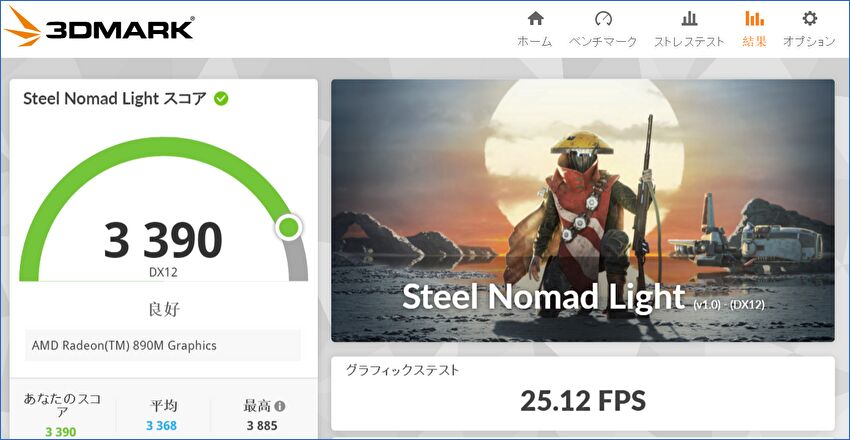850x440 pixels.
Task: Open the ホーム tab label
Action: 535,41
